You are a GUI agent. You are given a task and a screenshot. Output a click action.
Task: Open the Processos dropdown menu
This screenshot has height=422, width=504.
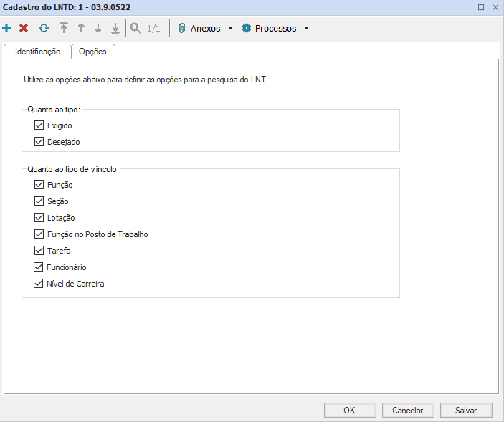[x=275, y=29]
